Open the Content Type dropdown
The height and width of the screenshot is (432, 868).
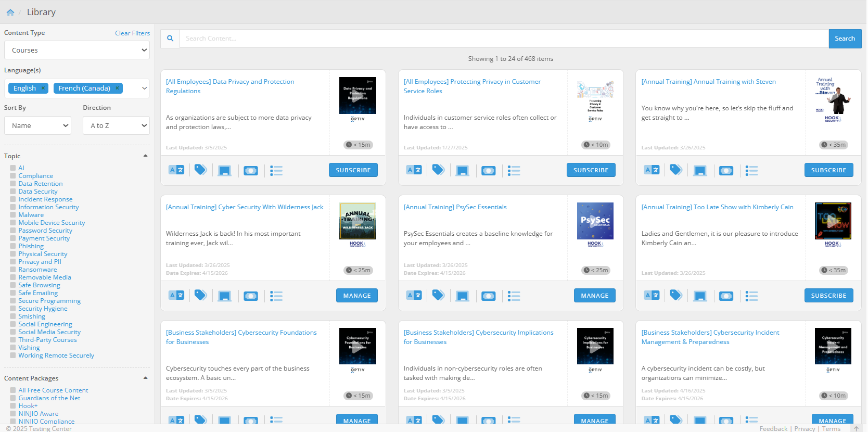coord(77,50)
